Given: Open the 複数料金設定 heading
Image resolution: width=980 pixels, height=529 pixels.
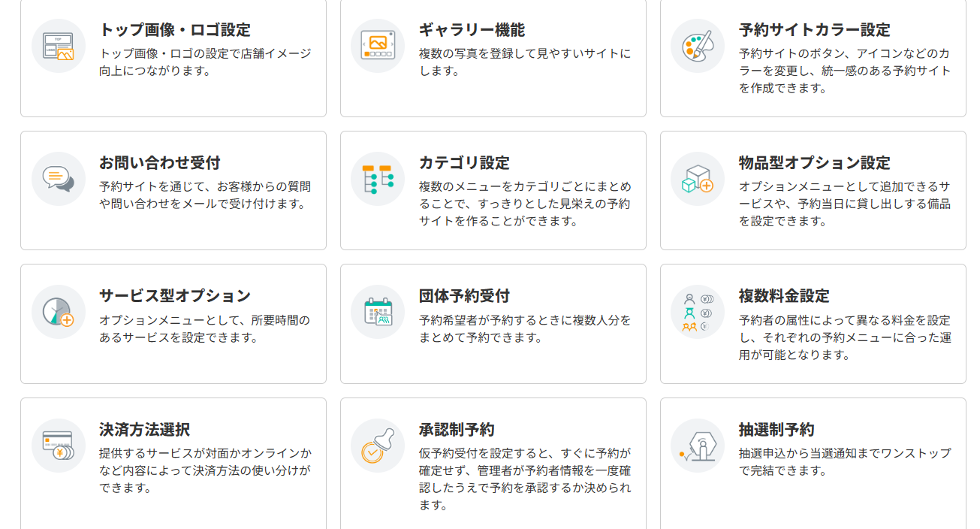Looking at the screenshot, I should [x=784, y=296].
